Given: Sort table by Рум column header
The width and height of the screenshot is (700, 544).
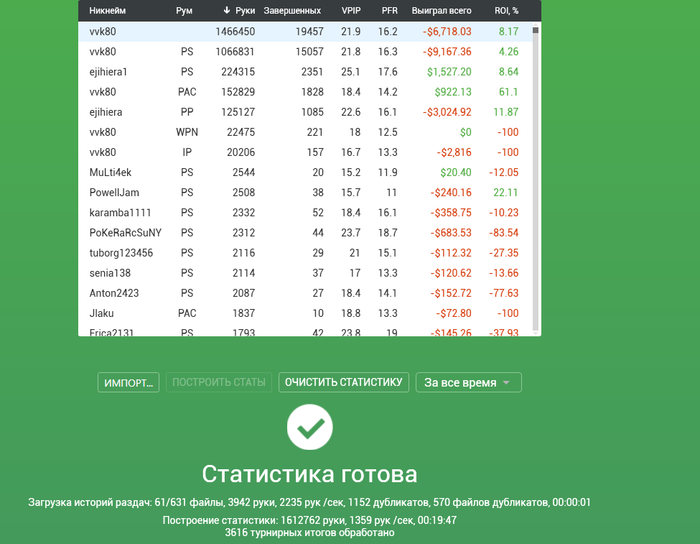Looking at the screenshot, I should pyautogui.click(x=184, y=11).
